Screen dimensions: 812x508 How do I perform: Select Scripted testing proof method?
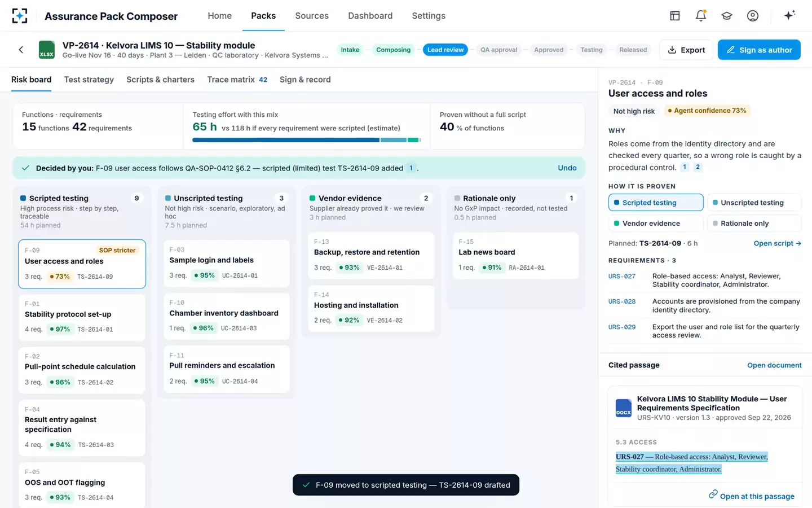click(656, 203)
